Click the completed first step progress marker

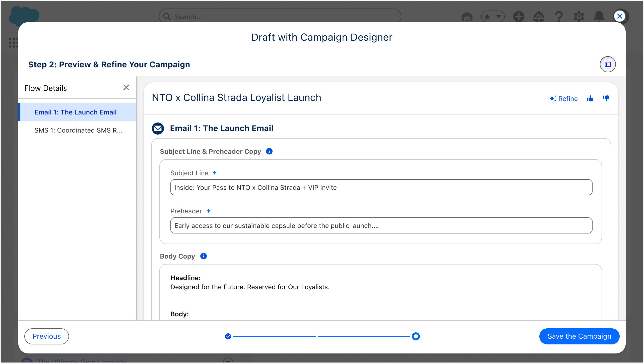click(228, 336)
